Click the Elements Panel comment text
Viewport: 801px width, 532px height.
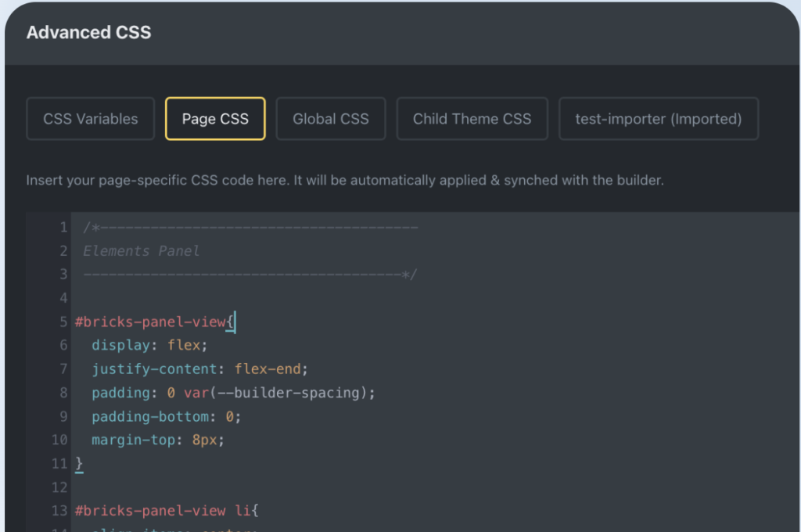click(x=142, y=251)
